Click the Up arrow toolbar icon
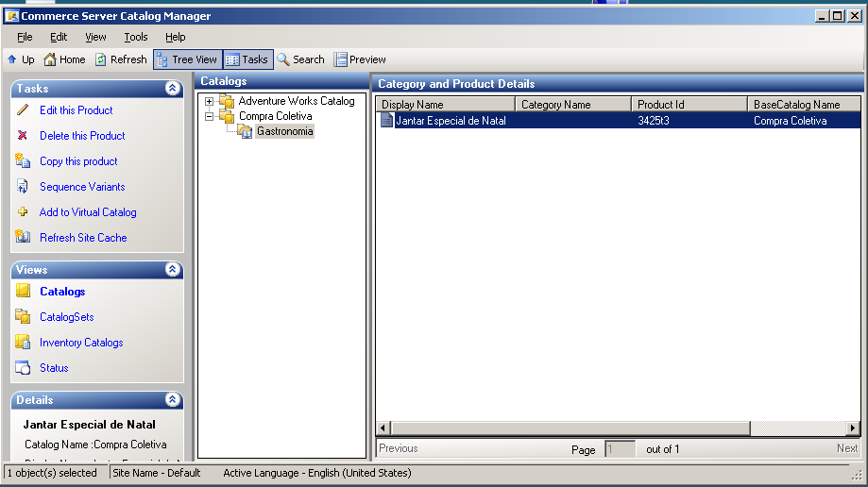 (12, 59)
